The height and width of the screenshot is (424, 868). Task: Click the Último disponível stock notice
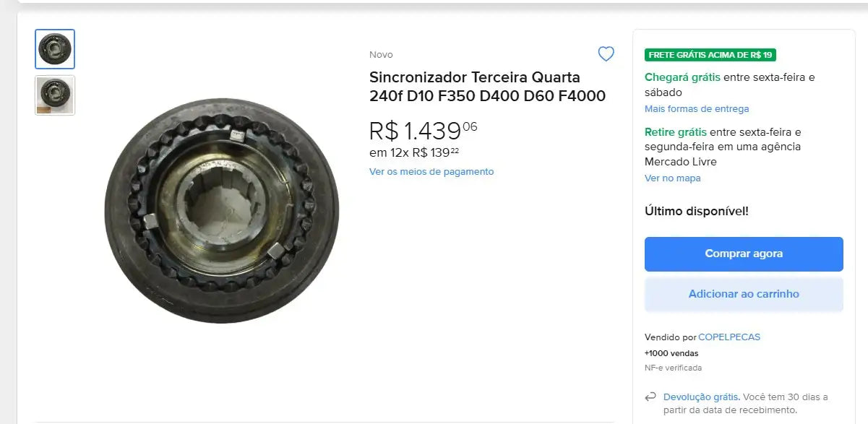(x=696, y=211)
